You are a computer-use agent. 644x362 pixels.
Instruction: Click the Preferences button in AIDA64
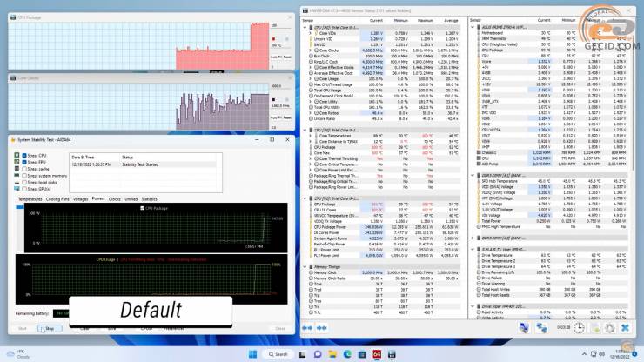click(x=174, y=328)
